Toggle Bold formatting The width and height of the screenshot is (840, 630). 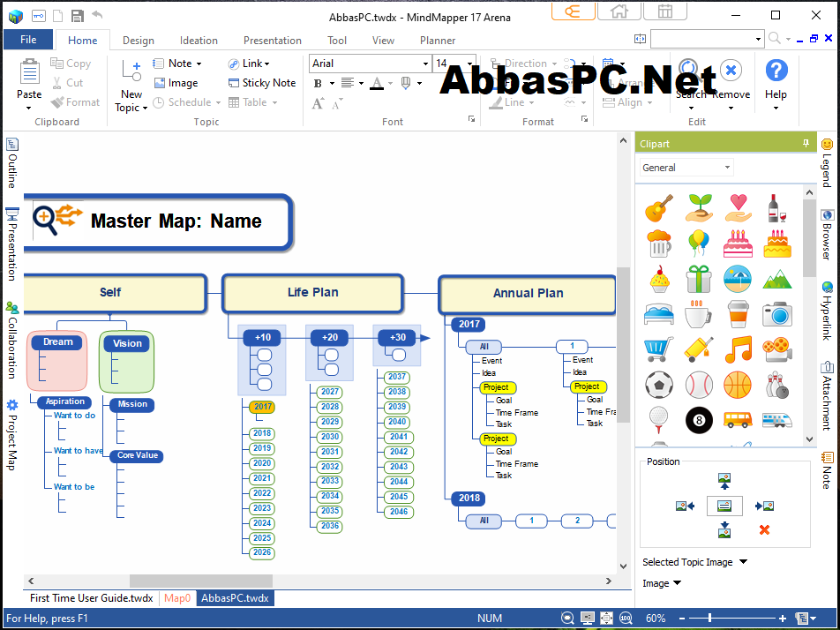tap(318, 84)
